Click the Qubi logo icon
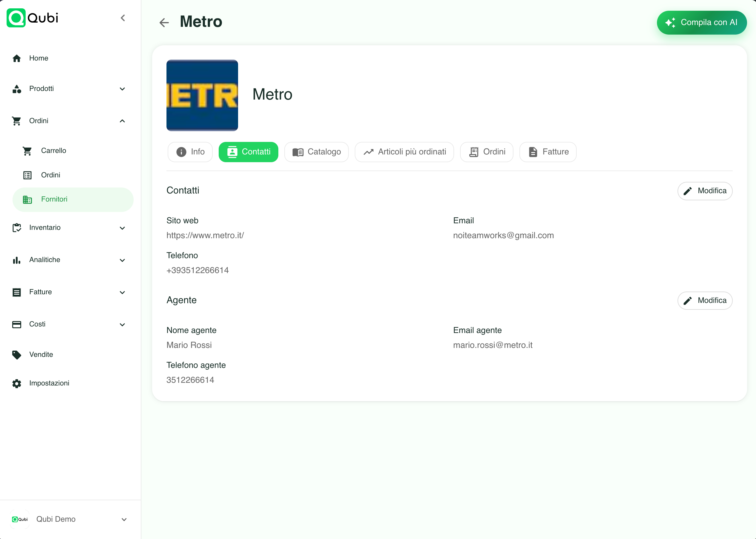The image size is (756, 539). pos(16,18)
